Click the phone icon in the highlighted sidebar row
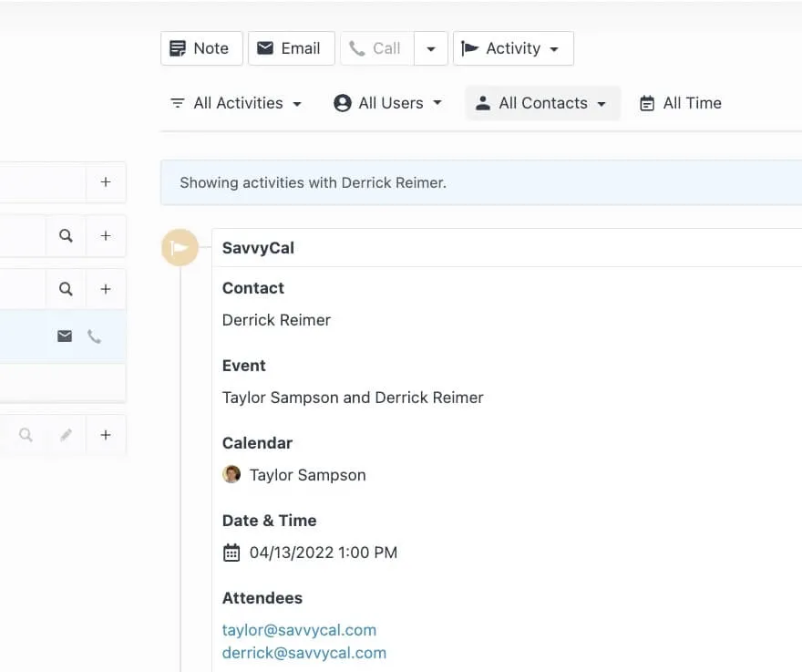 pyautogui.click(x=95, y=336)
